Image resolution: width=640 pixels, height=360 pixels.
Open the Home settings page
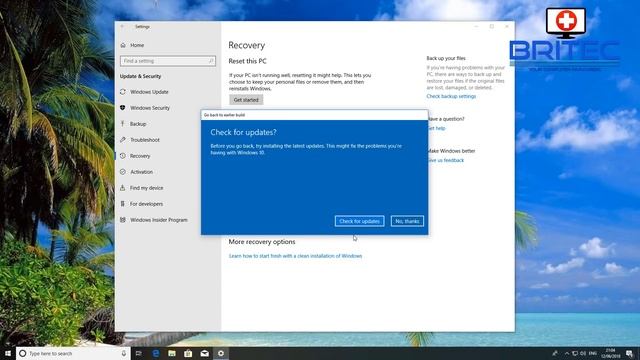coord(137,45)
